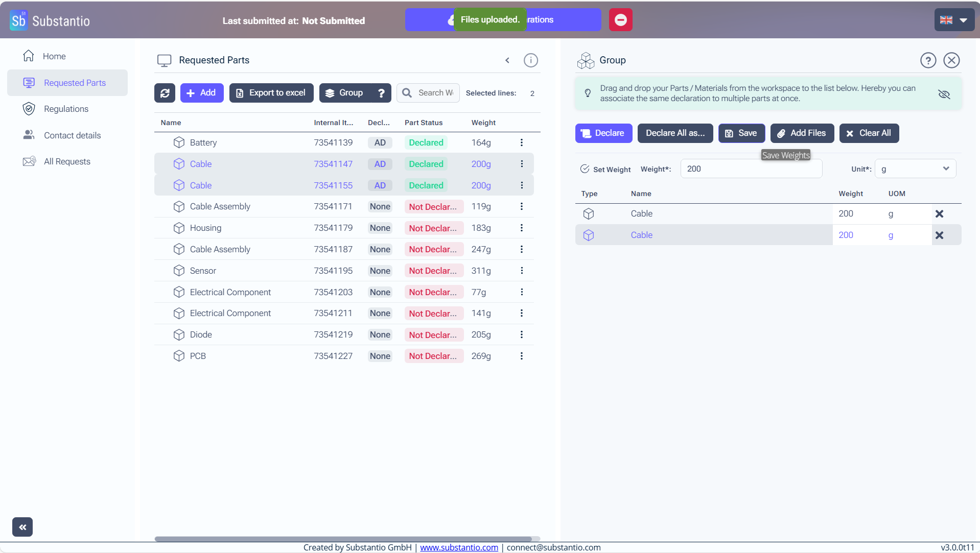This screenshot has width=980, height=553.
Task: Collapse the Requested Parts panel chevron
Action: pyautogui.click(x=507, y=60)
